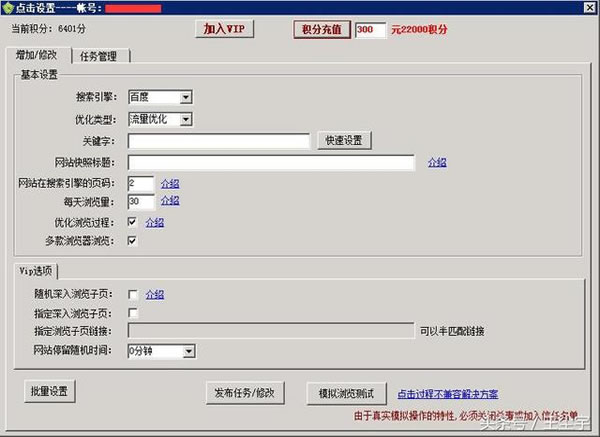Click the 发布任务/修改 button
The height and width of the screenshot is (437, 600).
click(245, 393)
